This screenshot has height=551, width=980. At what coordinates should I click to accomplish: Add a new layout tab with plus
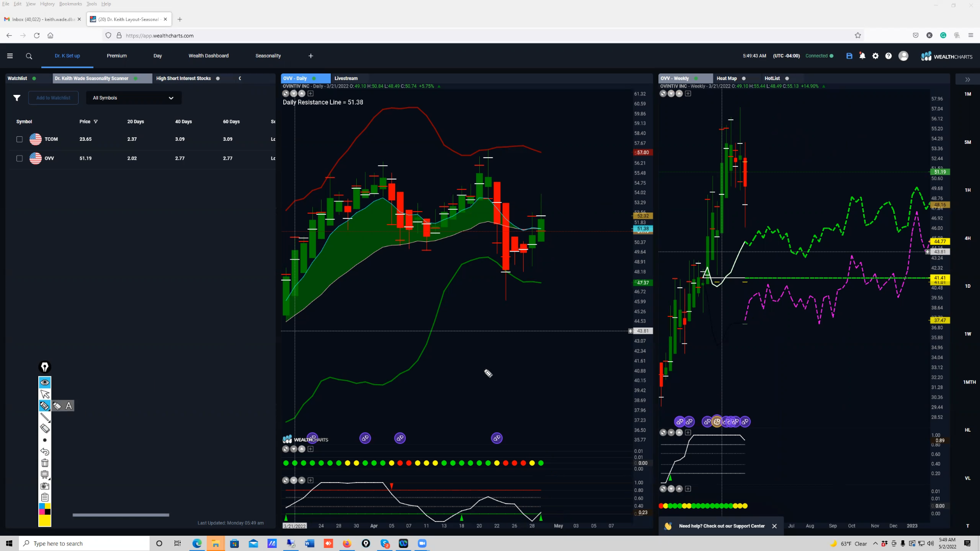click(x=311, y=56)
